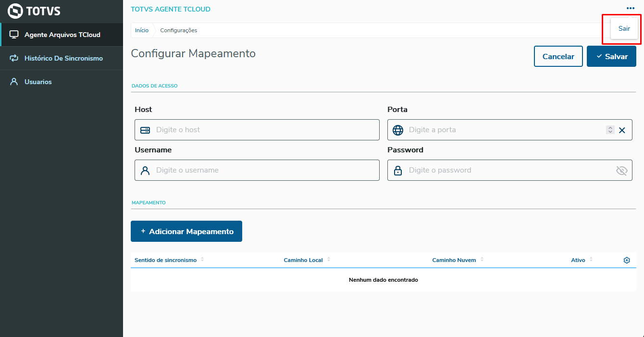Screen dimensions: 644x337
Task: Focus the Password input field
Action: pos(510,170)
